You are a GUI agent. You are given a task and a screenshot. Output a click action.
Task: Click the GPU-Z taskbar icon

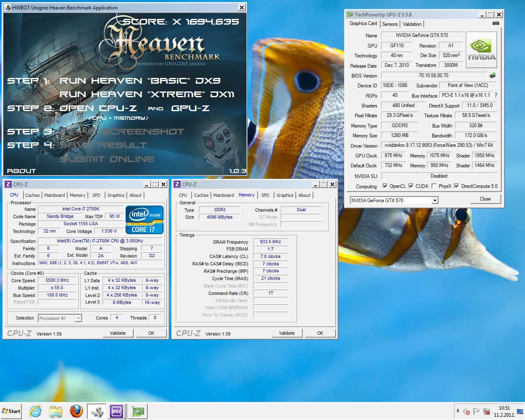pyautogui.click(x=137, y=411)
